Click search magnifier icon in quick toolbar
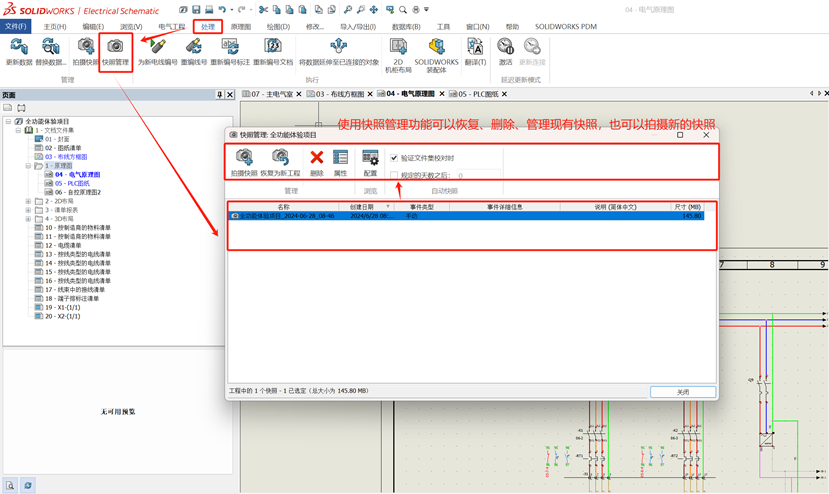This screenshot has height=494, width=829. coord(403,10)
